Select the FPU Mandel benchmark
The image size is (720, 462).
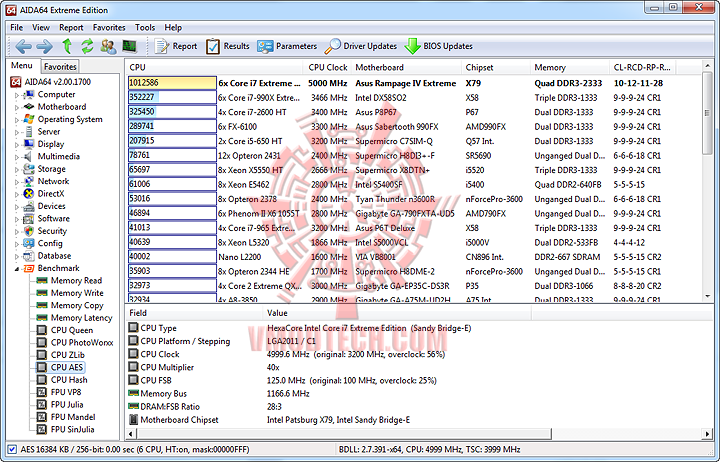(x=66, y=417)
